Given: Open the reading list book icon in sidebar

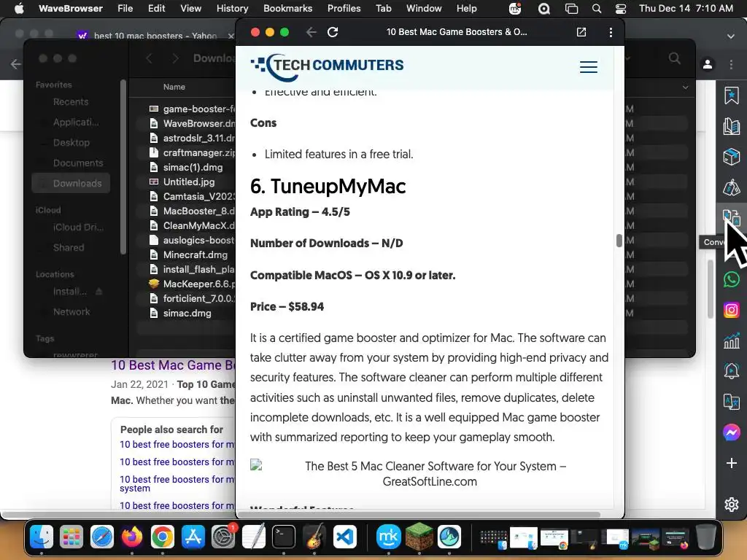Looking at the screenshot, I should click(731, 126).
